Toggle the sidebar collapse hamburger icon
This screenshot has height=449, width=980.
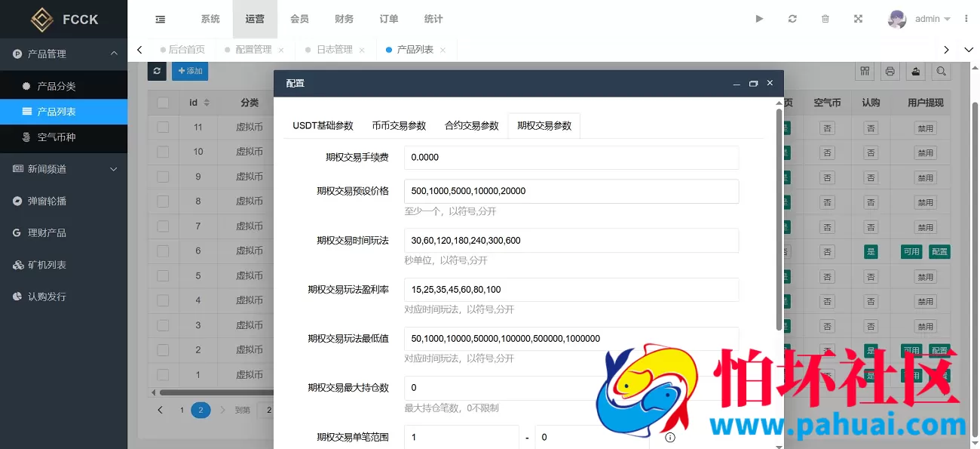(160, 19)
